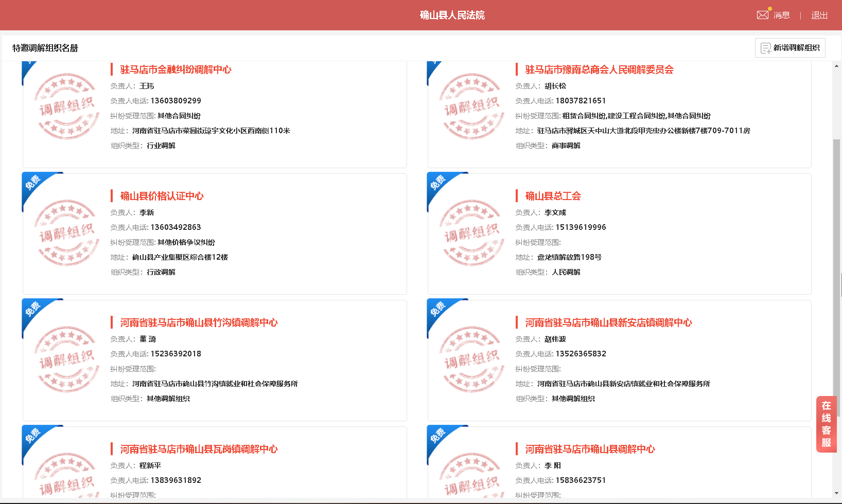Open 河南省驻马店市确山县新安店镇调解中心 title
Image resolution: width=842 pixels, height=504 pixels.
pos(608,322)
